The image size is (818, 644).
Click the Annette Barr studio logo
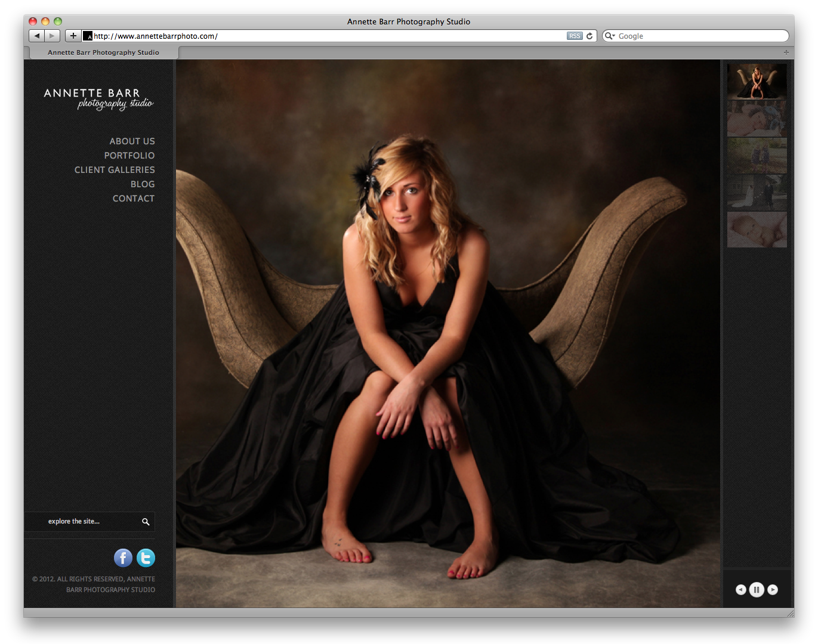point(98,99)
